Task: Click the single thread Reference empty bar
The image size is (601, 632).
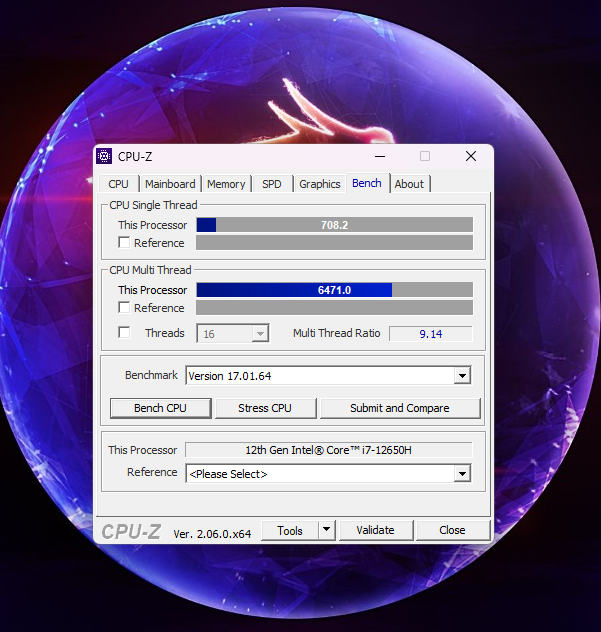Action: pos(335,243)
